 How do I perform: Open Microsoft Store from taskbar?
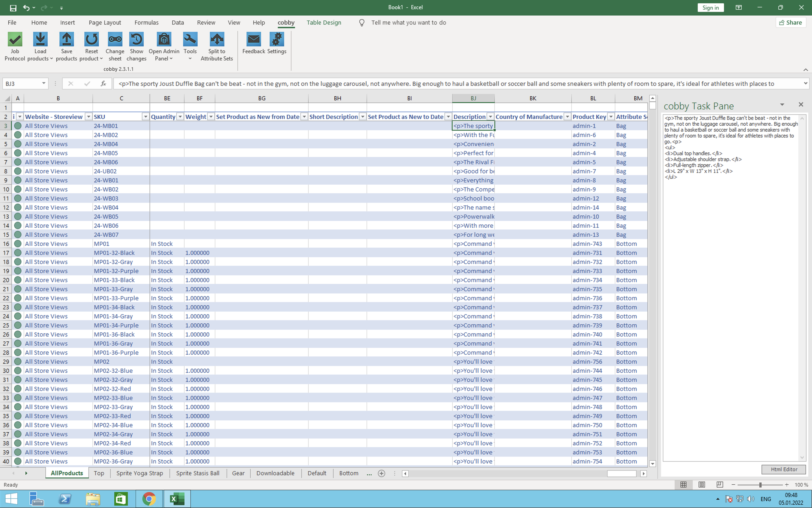coord(121,499)
